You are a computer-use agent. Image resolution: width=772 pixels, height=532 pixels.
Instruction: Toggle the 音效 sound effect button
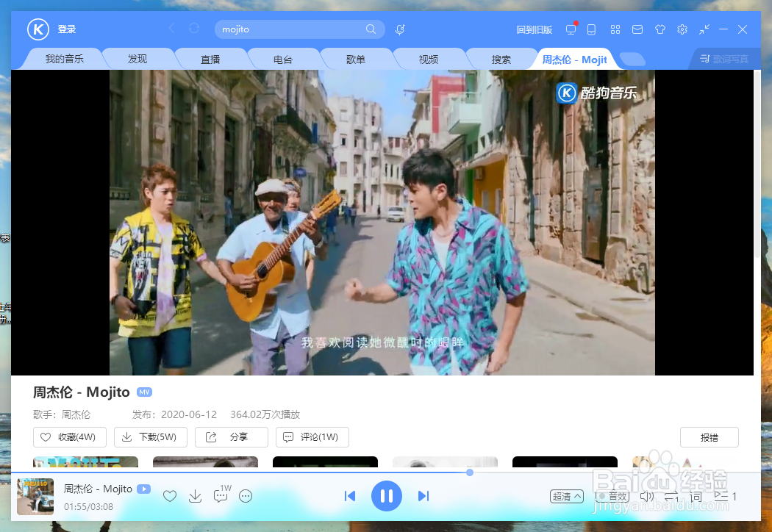click(x=612, y=497)
